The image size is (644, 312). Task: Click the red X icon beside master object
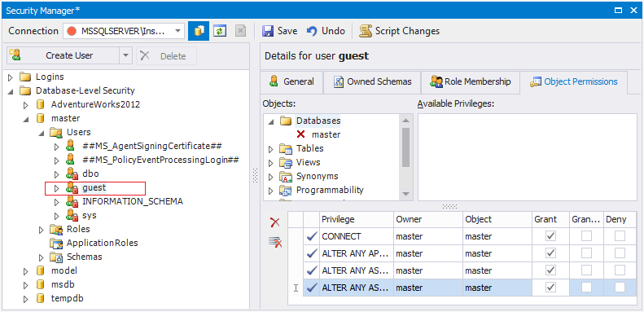[300, 134]
